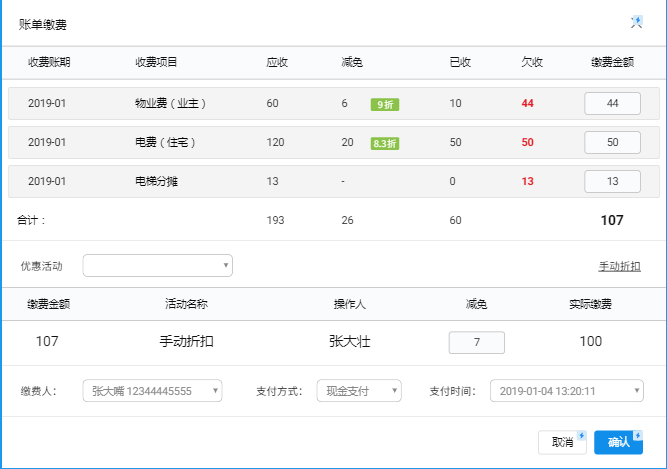Click the 9折 discount badge on 物业费
Screen dimensions: 667x469
point(384,104)
